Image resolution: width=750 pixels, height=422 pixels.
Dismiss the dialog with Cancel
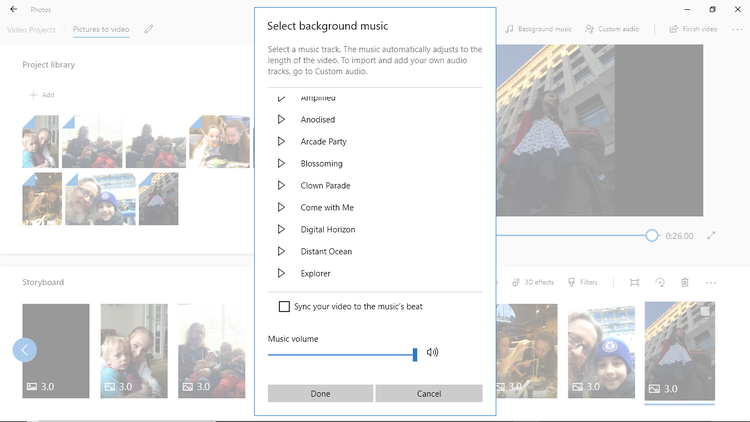(x=429, y=394)
